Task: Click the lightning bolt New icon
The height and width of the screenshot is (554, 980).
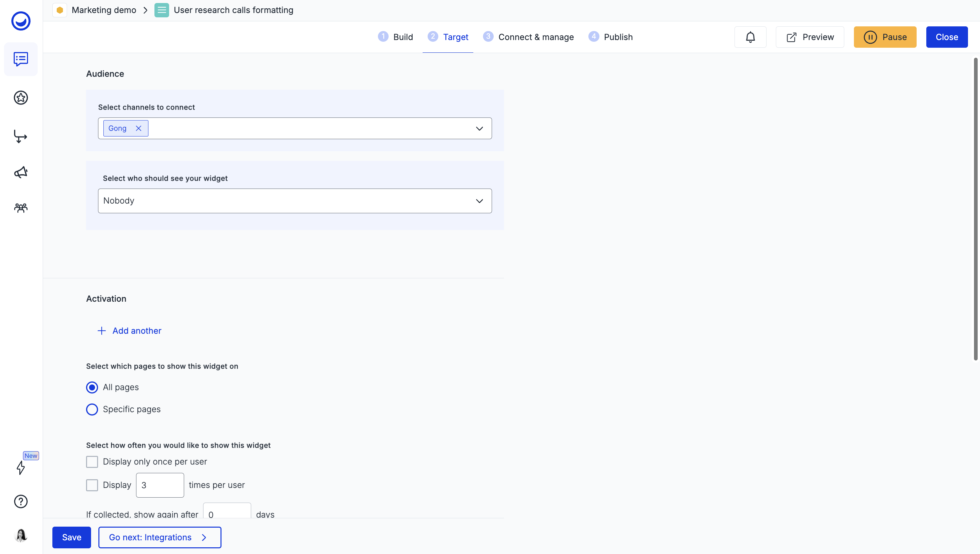Action: click(21, 468)
